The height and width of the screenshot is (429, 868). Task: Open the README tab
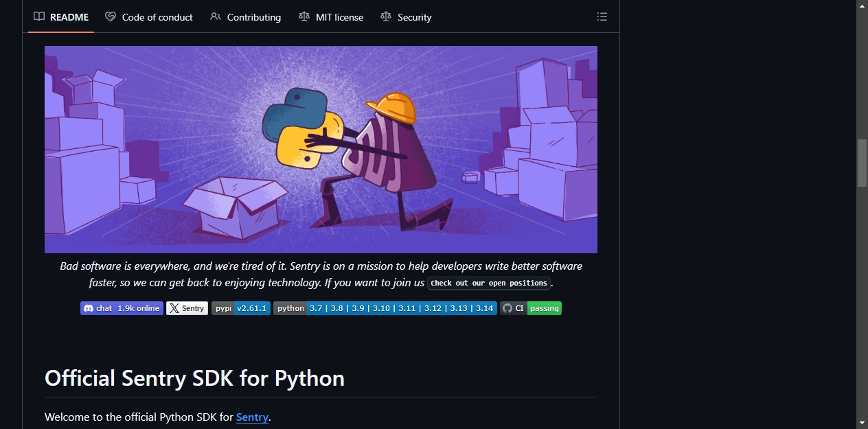(61, 17)
